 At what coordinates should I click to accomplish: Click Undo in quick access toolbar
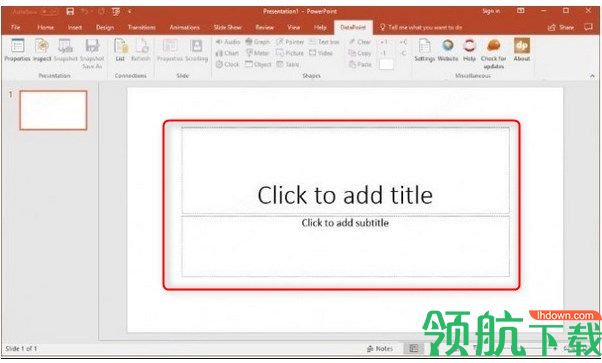[x=84, y=12]
